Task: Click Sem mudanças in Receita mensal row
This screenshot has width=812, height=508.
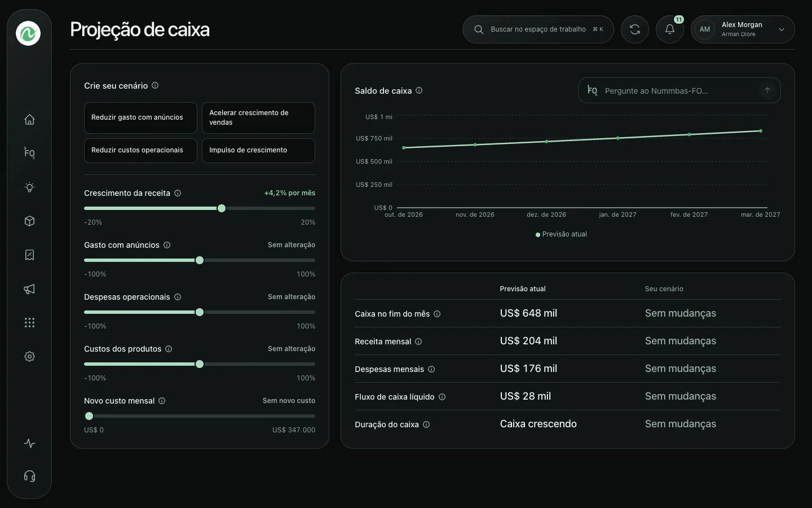Action: coord(681,341)
